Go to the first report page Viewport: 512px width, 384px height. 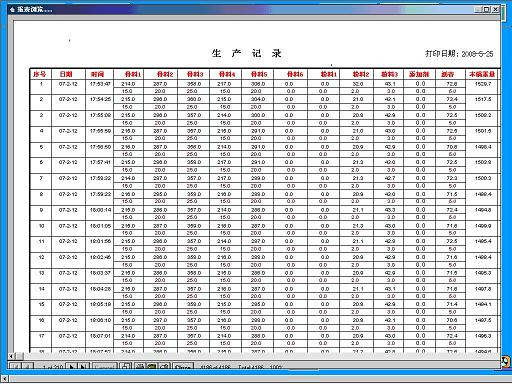coord(15,367)
